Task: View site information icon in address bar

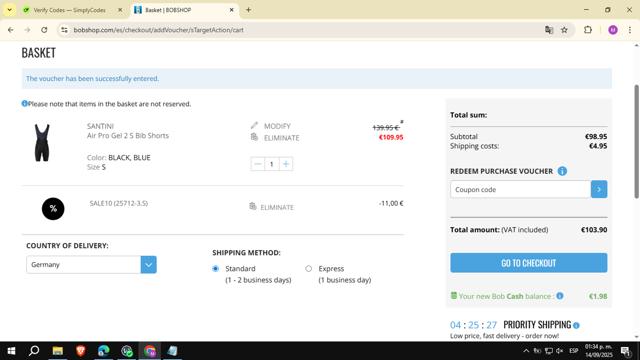Action: 64,30
